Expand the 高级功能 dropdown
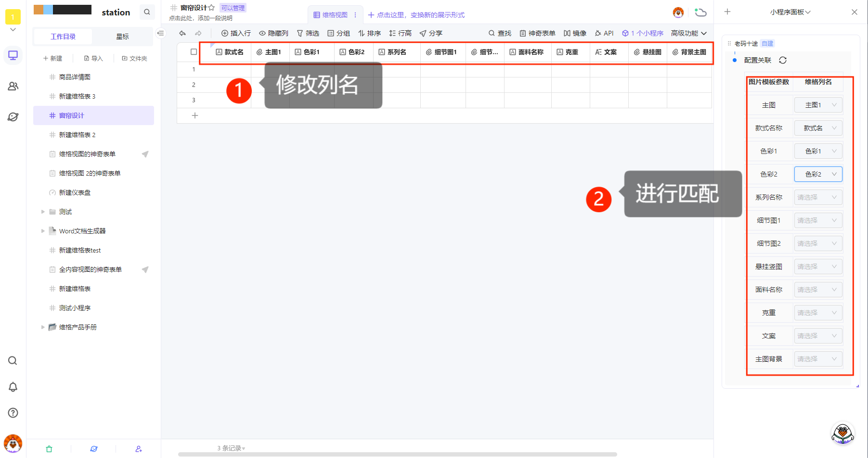The width and height of the screenshot is (868, 458). point(688,33)
